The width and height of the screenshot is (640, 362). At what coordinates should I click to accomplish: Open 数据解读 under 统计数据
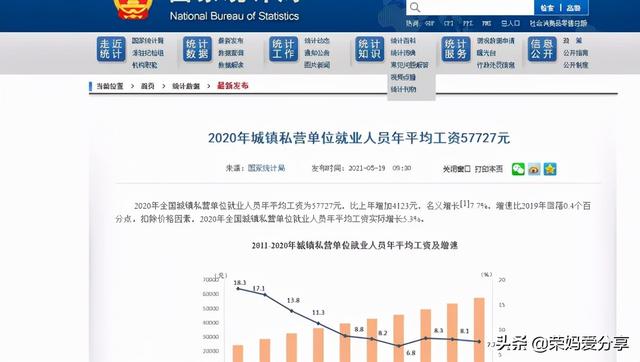pyautogui.click(x=231, y=65)
